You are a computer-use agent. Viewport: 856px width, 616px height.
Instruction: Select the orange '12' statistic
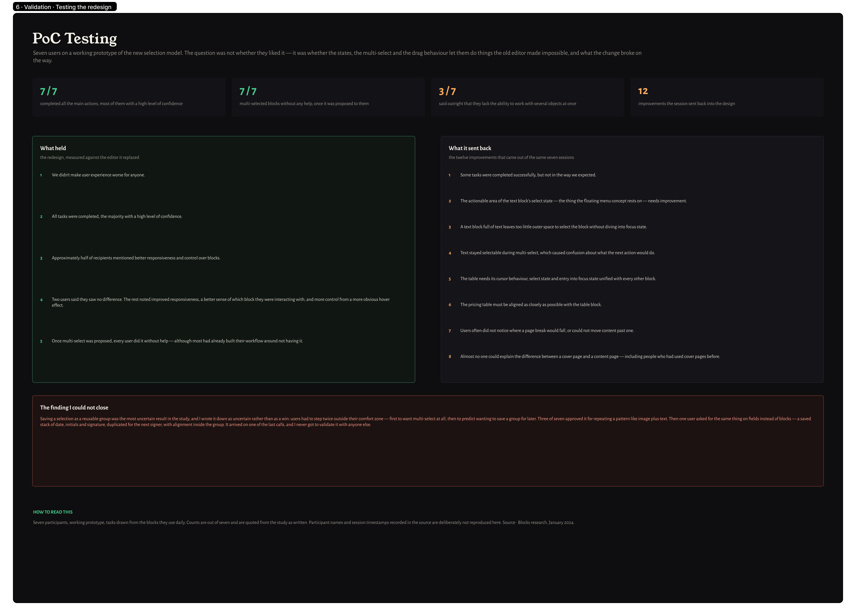coord(643,91)
